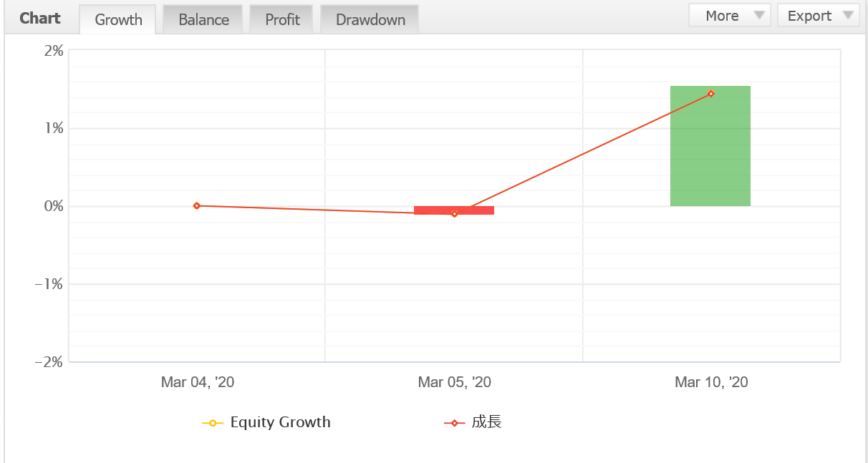This screenshot has height=463, width=868.
Task: Click the Mar 04, '20 axis label
Action: (x=198, y=382)
